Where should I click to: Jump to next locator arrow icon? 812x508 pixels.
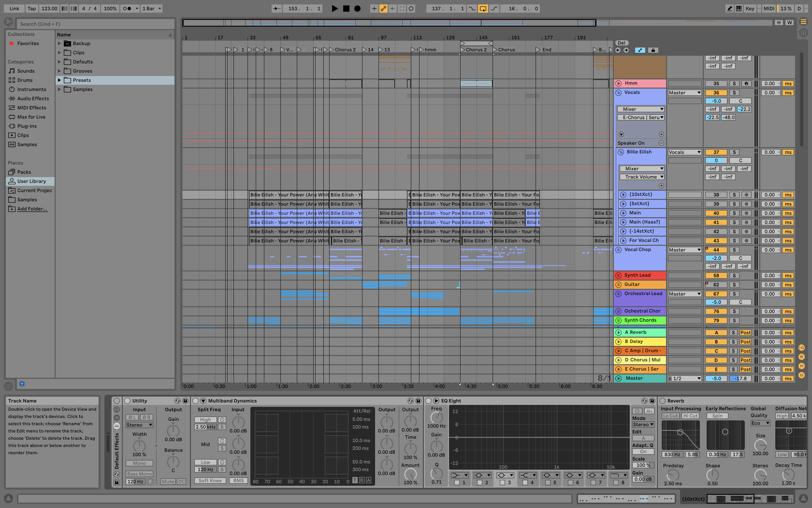coord(626,50)
